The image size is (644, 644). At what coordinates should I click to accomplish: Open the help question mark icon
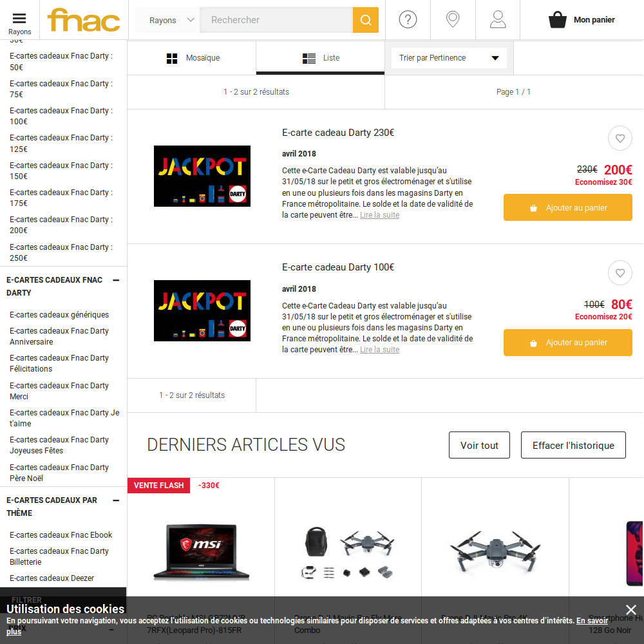pos(408,19)
